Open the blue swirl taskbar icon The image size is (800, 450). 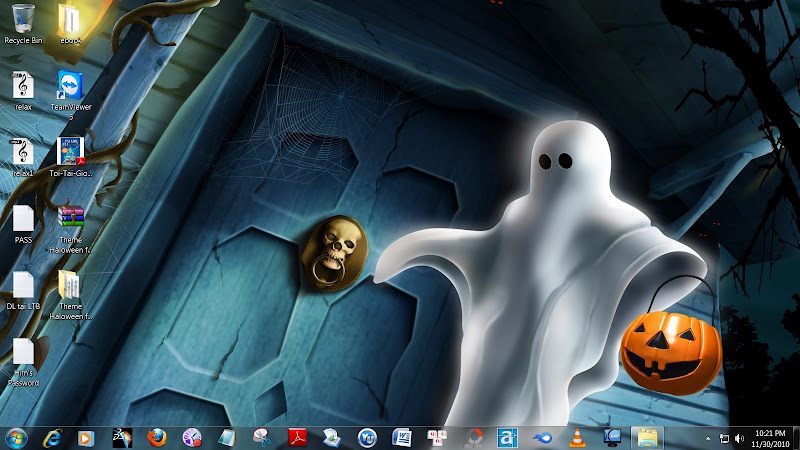click(x=542, y=438)
